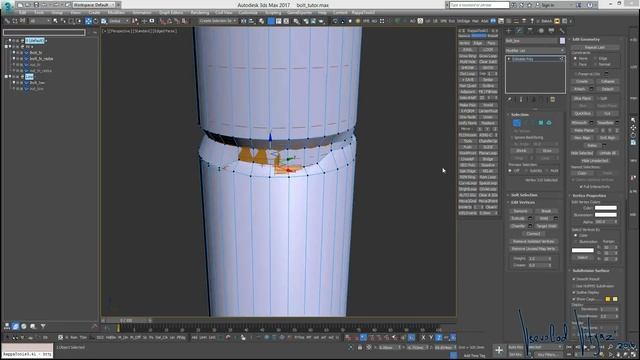Click the vertex Color swatch

click(606, 208)
